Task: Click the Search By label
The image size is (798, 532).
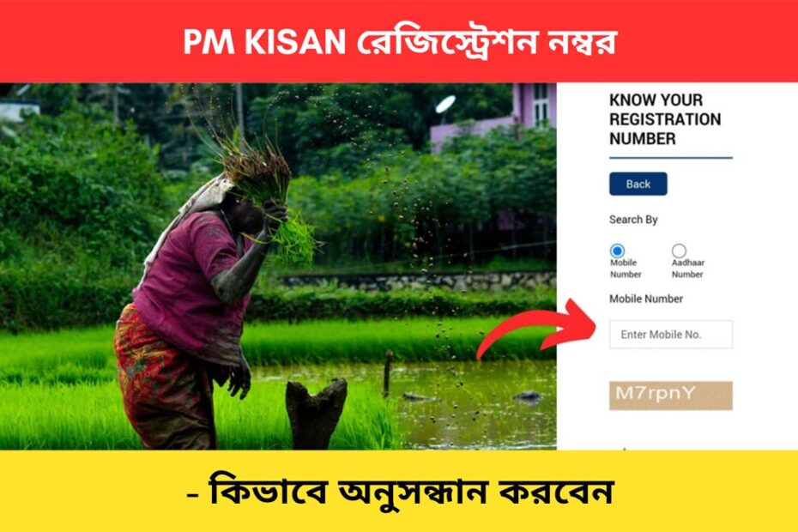Action: (x=633, y=220)
